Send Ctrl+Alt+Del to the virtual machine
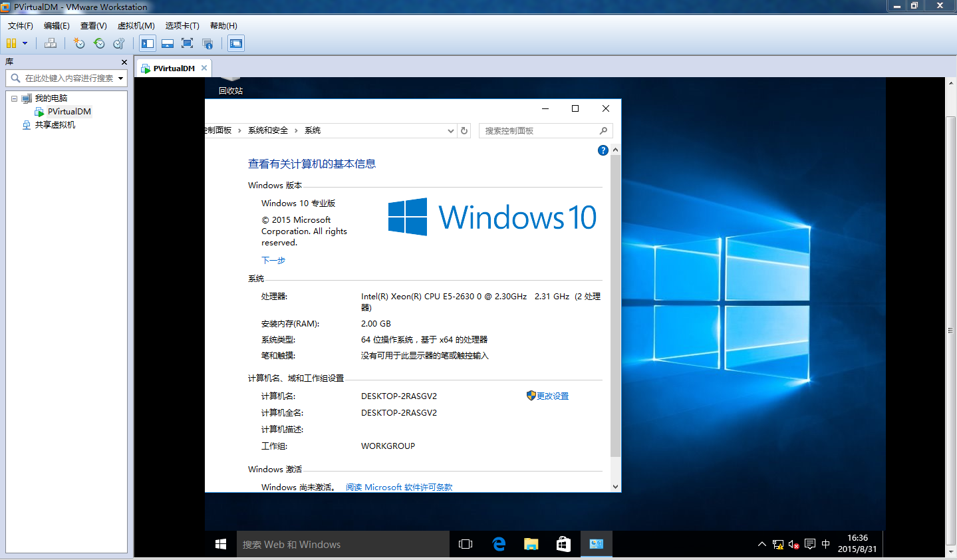Screen dimensions: 957x560 51,43
